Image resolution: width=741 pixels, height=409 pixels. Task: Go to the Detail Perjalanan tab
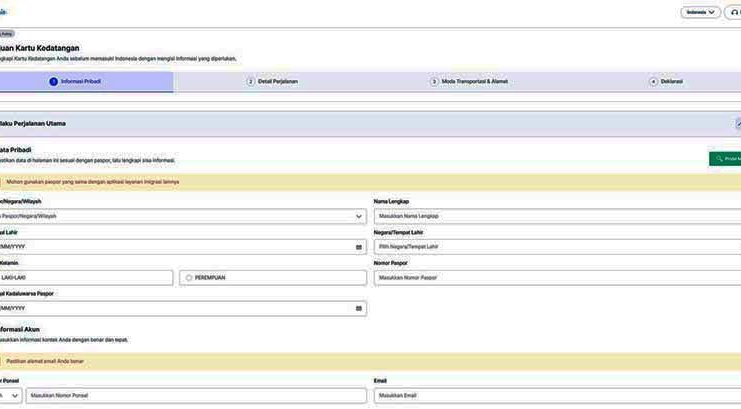272,82
